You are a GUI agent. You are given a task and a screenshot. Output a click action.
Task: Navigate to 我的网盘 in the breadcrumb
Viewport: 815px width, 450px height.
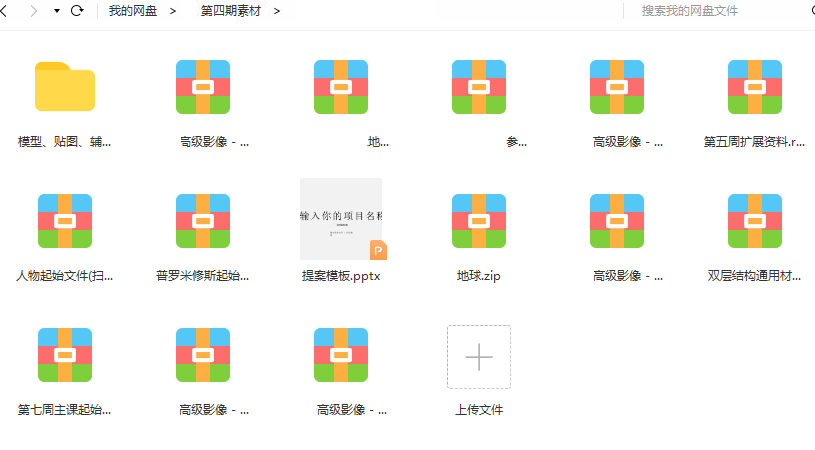pos(133,11)
